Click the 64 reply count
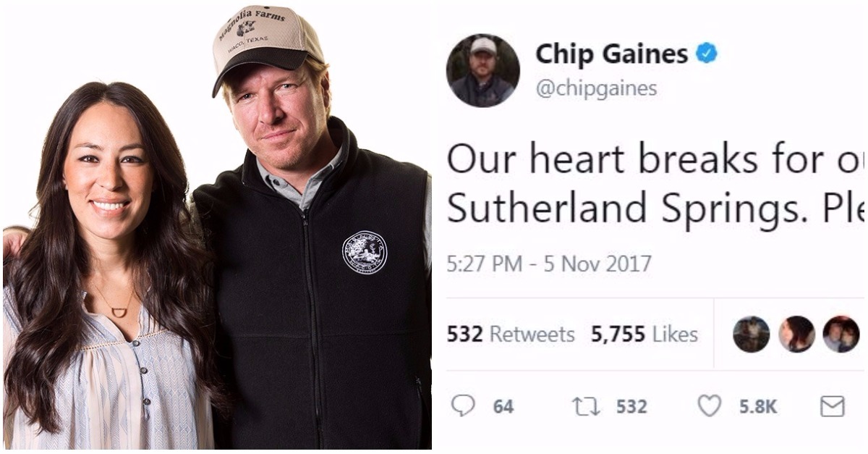The height and width of the screenshot is (454, 868). click(x=503, y=407)
